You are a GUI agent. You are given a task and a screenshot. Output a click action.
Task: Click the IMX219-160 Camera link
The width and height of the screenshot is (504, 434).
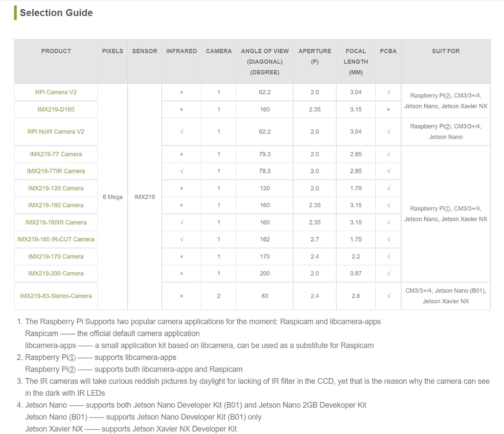click(56, 205)
